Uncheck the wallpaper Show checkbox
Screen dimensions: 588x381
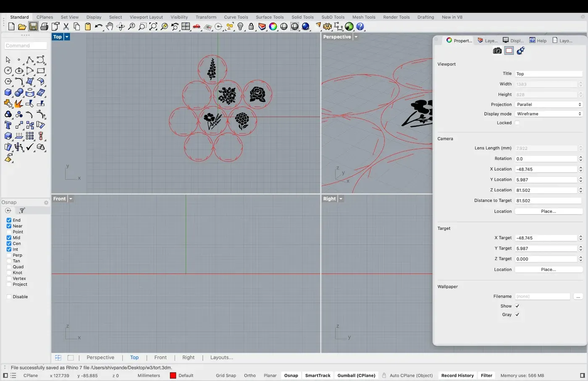(x=517, y=306)
